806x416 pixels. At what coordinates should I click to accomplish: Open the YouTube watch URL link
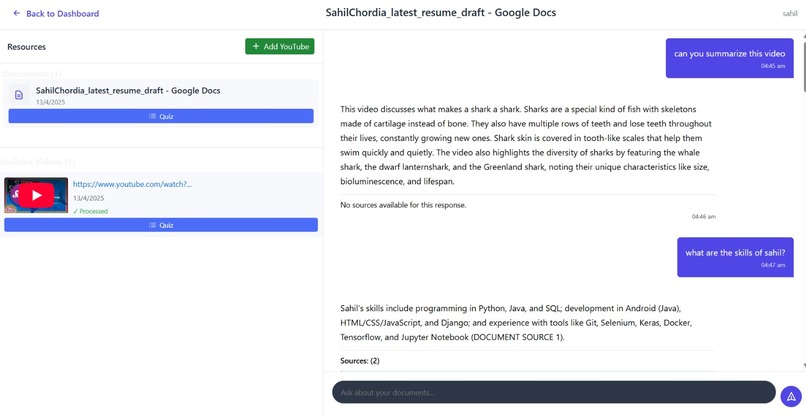[132, 184]
